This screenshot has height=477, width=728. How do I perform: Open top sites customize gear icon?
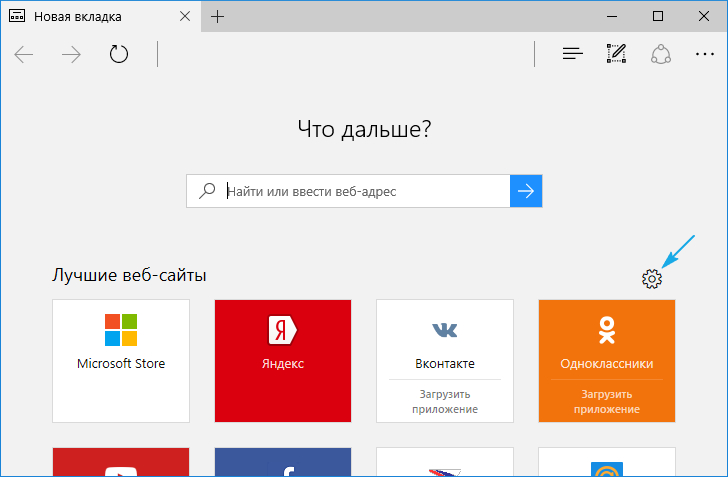[652, 280]
